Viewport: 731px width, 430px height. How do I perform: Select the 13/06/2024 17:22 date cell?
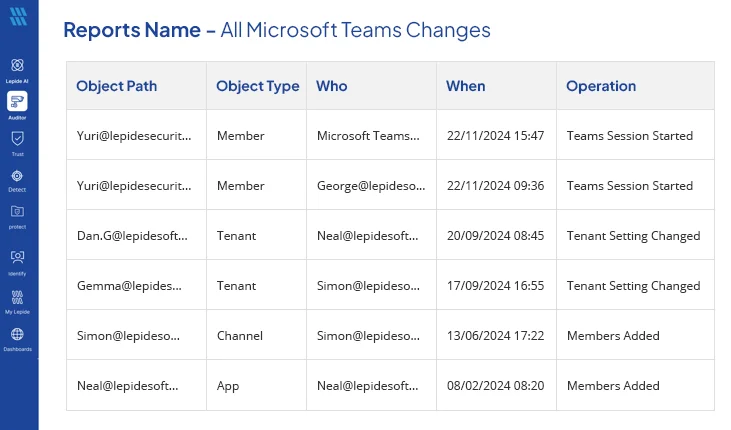pos(495,335)
